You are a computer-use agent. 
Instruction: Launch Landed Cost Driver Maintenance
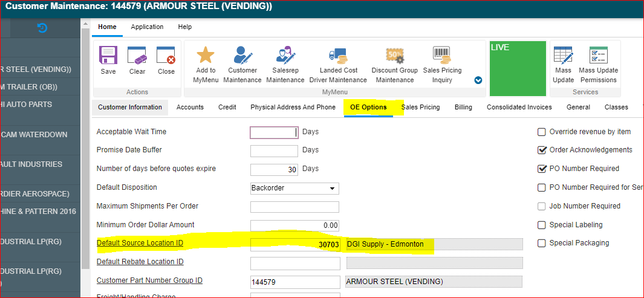pos(338,56)
